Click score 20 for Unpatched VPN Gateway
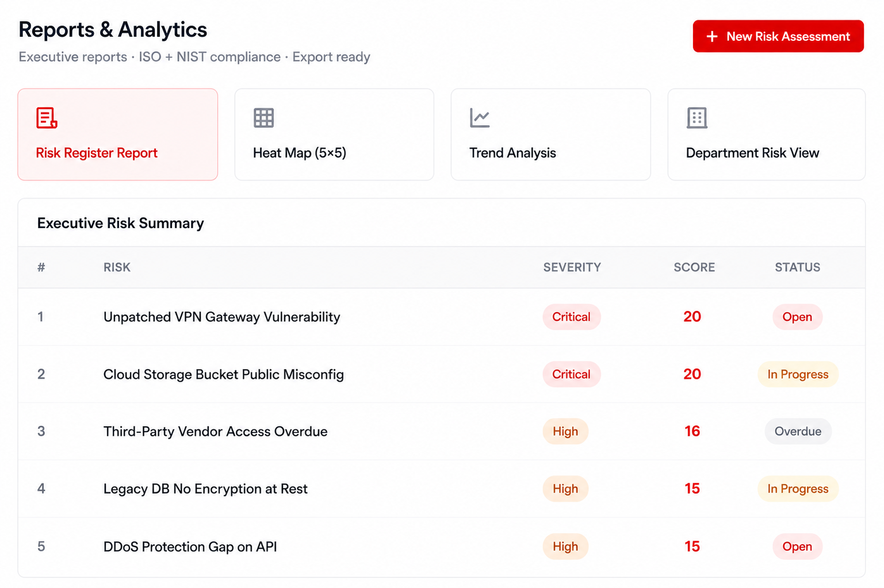 click(692, 317)
